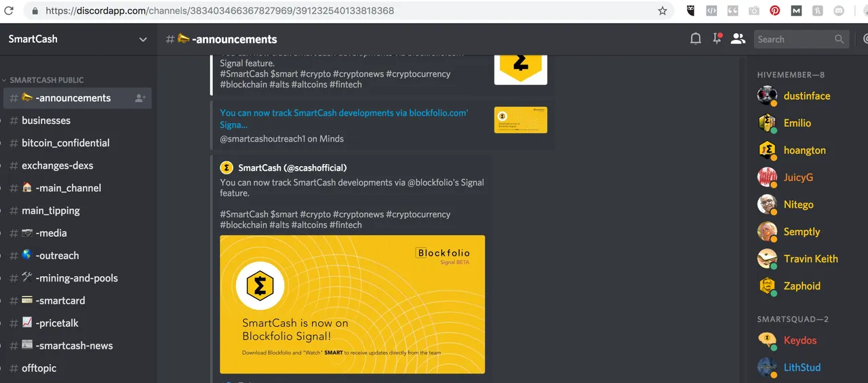The image size is (868, 383).
Task: Open LithStud's member profile
Action: [x=804, y=367]
